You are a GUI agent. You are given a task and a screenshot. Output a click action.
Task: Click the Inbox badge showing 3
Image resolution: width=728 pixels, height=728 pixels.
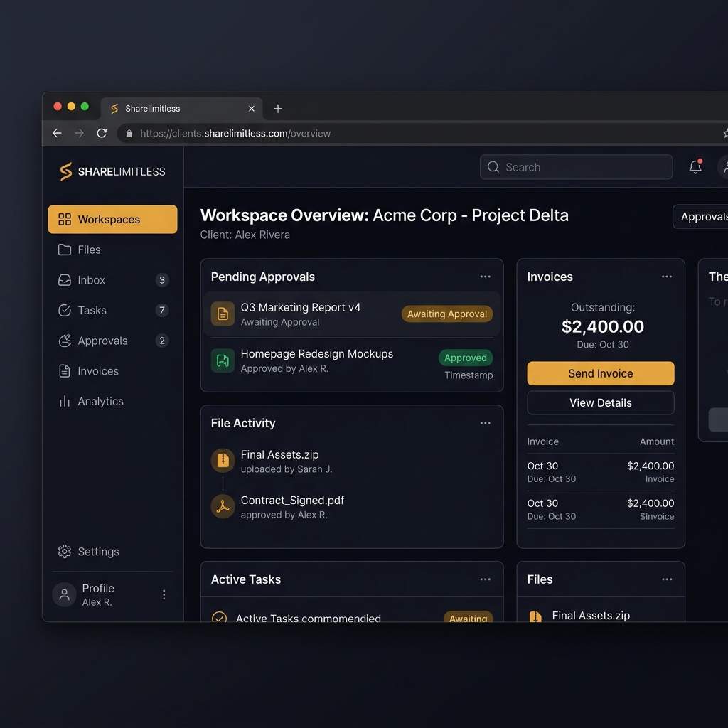[162, 280]
